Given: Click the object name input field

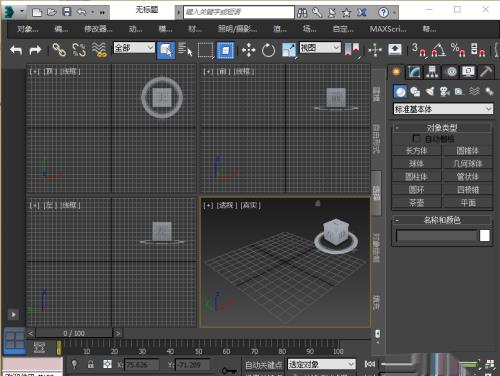Looking at the screenshot, I should click(437, 236).
